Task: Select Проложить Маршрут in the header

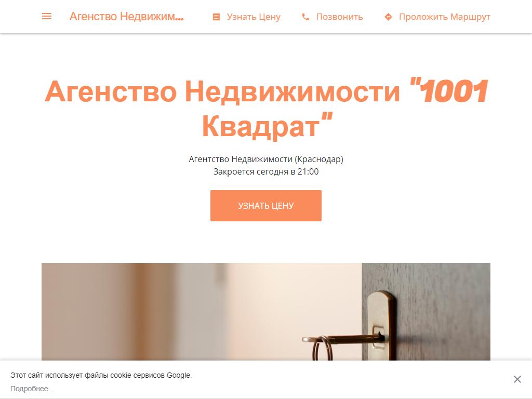Action: coord(445,17)
